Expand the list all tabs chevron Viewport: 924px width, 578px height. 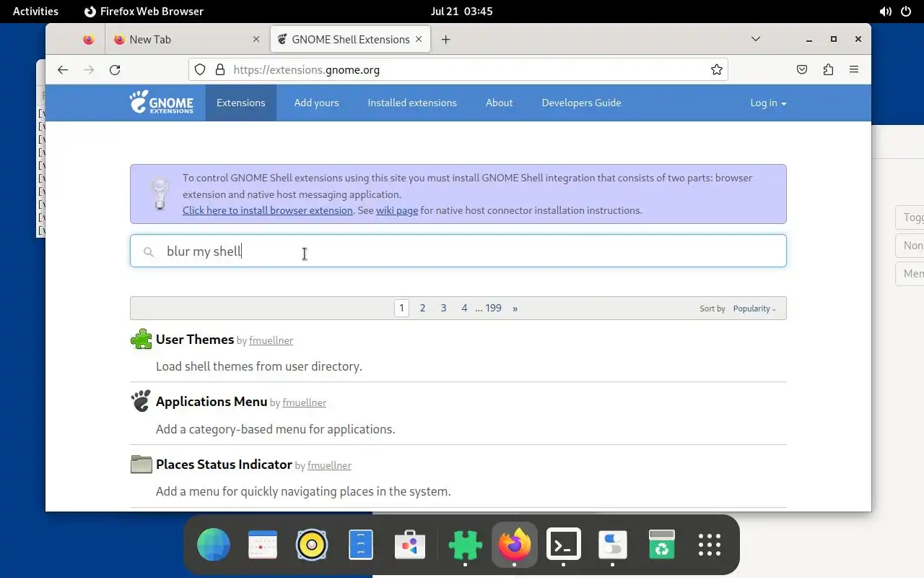tap(756, 39)
